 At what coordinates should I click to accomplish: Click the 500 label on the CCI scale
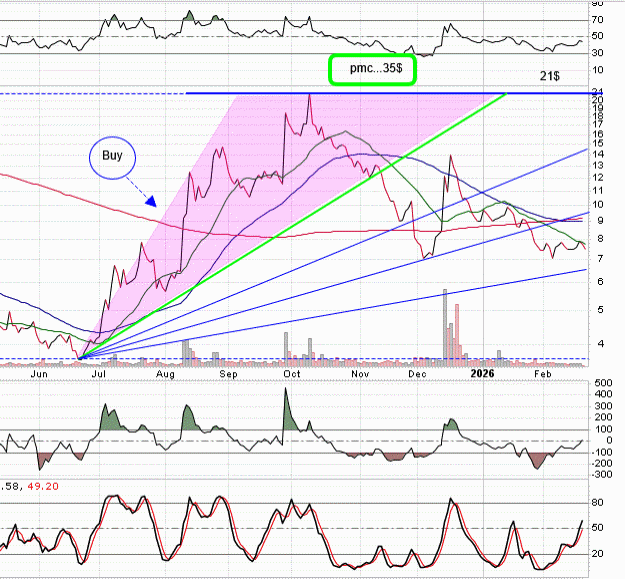pyautogui.click(x=602, y=383)
